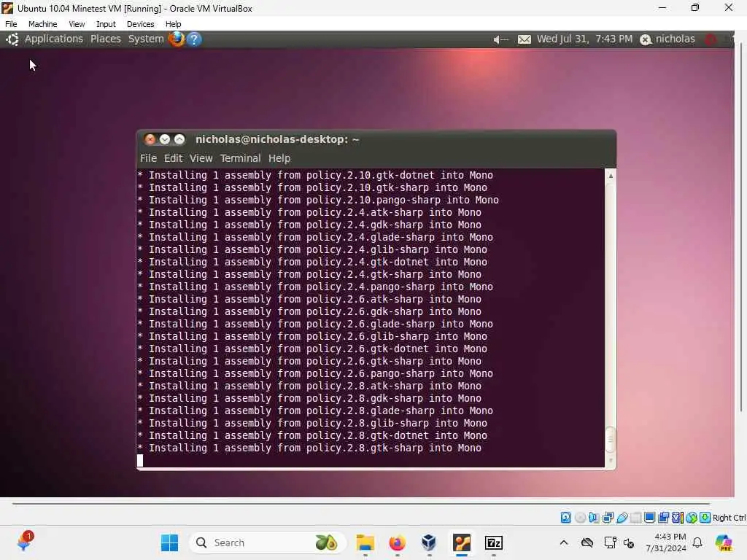Click the VirtualBox shared folders status icon
This screenshot has width=747, height=560.
(635, 517)
